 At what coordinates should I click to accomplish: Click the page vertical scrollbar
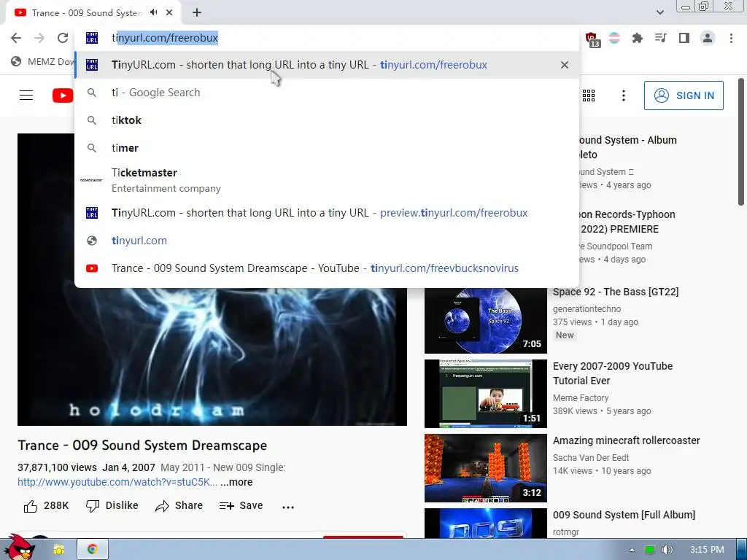click(741, 142)
